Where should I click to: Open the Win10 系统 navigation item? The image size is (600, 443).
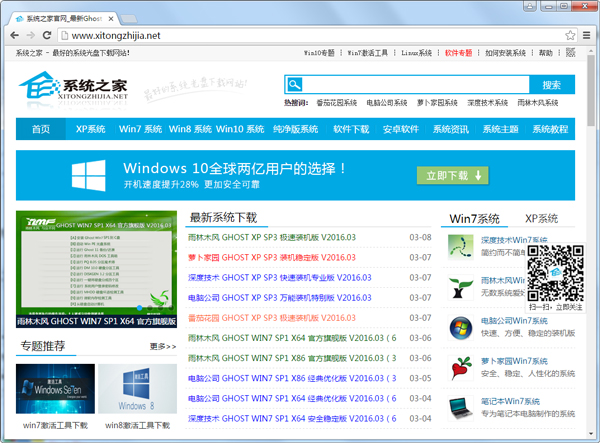(x=240, y=129)
